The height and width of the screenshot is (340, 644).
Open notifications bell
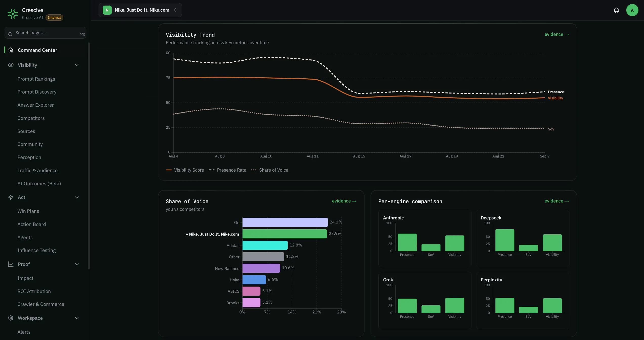coord(616,10)
